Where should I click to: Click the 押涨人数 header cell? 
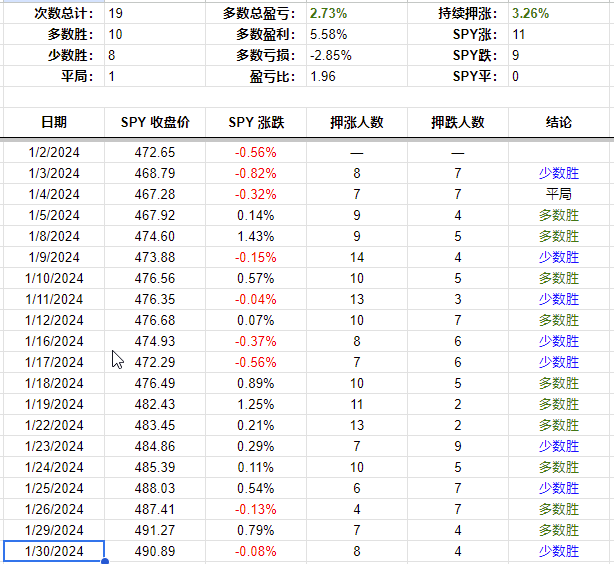(357, 122)
